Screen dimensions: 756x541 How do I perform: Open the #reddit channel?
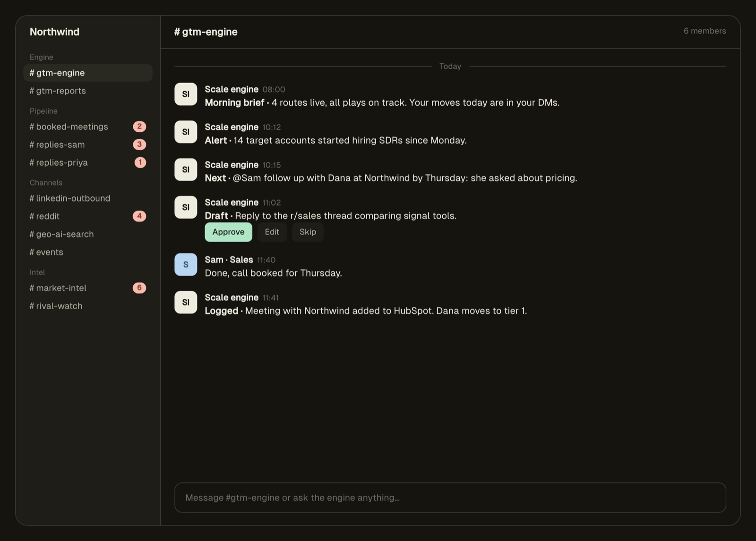88,216
